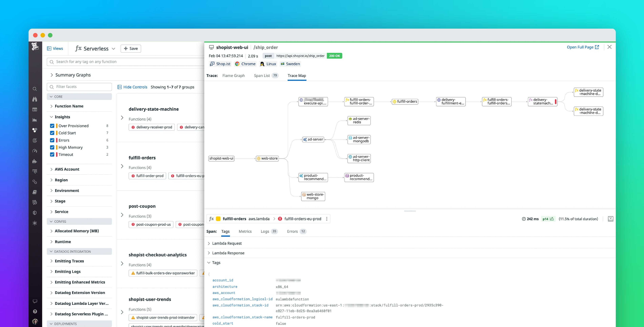
Task: Open the Metrics graph icon in sidebar
Action: (35, 120)
